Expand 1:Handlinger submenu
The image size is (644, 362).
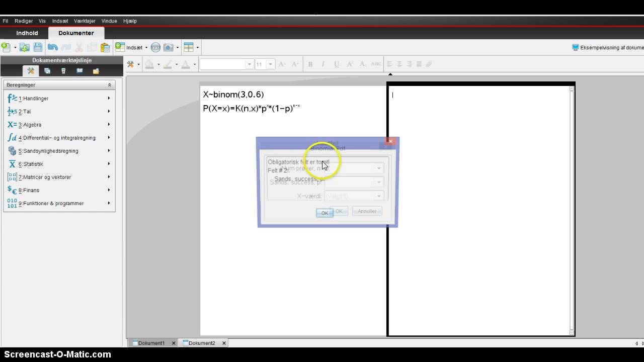(109, 98)
